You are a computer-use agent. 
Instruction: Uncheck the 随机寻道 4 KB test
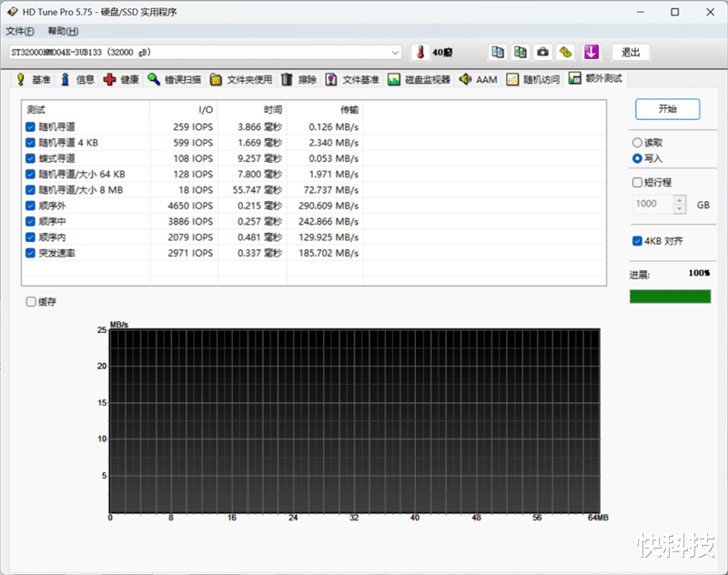[31, 142]
